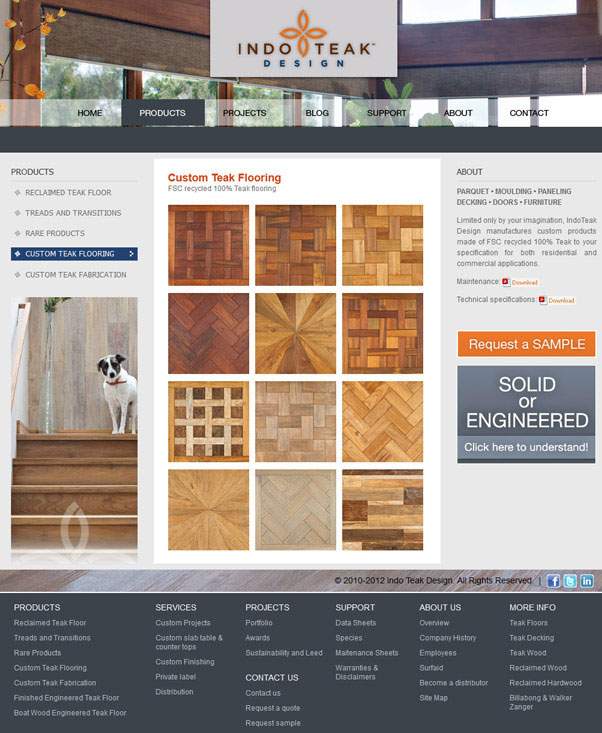Viewport: 602px width, 733px height.
Task: Open Billabong & Walker Zanger link
Action: point(541,702)
